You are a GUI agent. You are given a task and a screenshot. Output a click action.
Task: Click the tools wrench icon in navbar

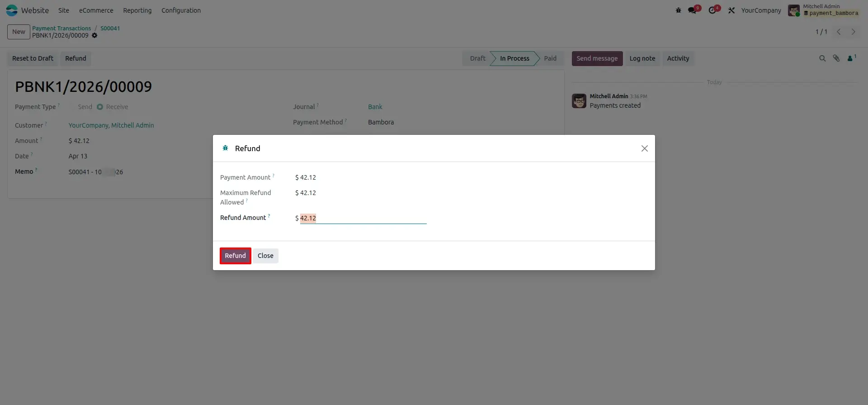(x=731, y=10)
